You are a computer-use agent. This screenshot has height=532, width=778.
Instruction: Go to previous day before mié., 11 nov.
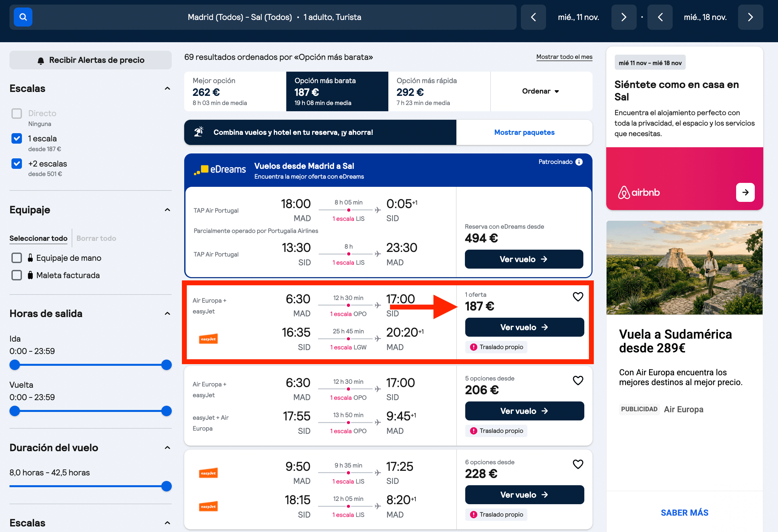click(533, 17)
